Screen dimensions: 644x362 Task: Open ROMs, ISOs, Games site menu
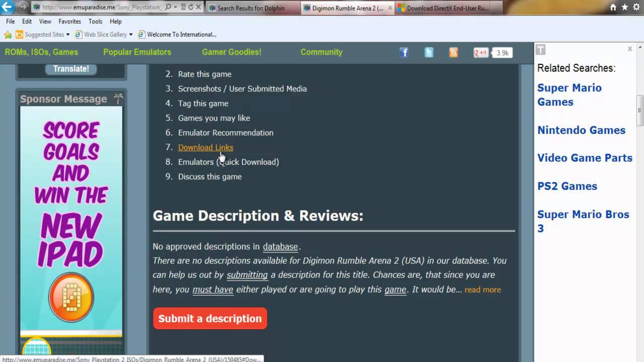coord(41,52)
